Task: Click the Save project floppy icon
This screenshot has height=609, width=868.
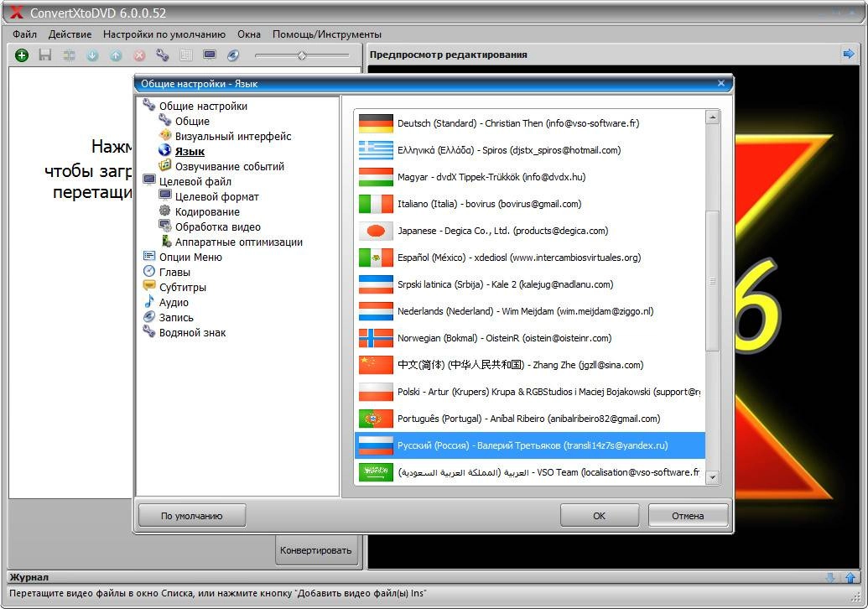Action: (44, 55)
